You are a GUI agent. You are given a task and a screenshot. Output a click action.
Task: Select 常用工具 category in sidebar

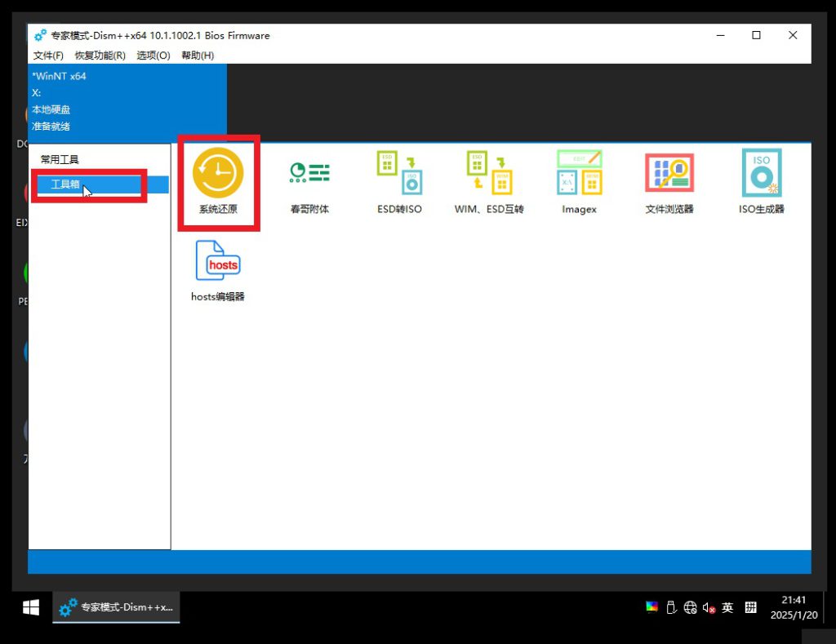tap(60, 160)
